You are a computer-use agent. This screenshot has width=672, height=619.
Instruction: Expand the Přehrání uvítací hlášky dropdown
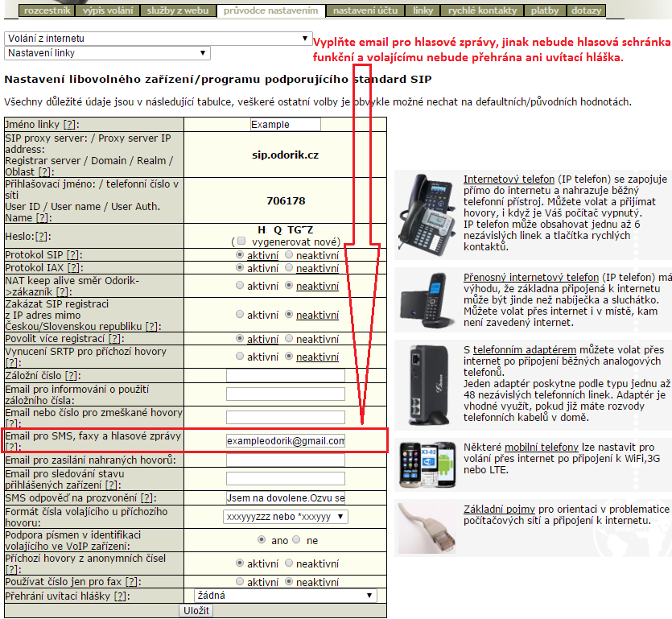286,596
